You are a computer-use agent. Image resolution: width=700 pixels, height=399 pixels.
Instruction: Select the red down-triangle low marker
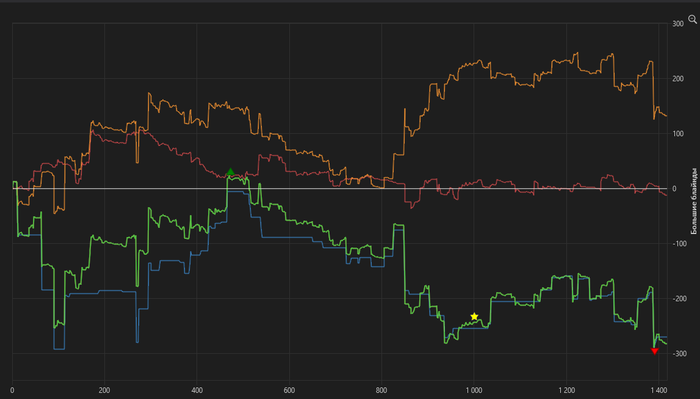pyautogui.click(x=654, y=351)
